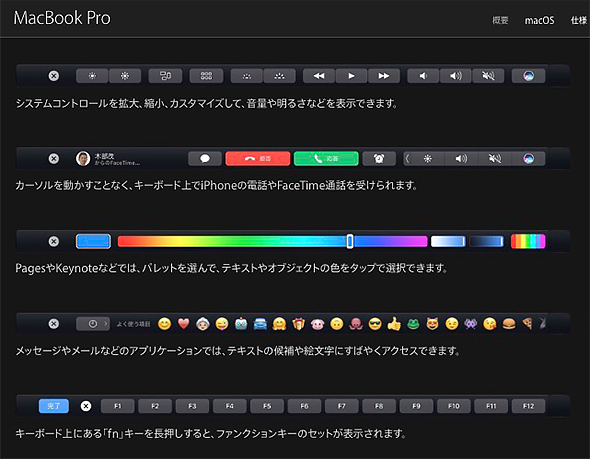Viewport: 590px width, 459px height.
Task: Expand the collapsed control strip chevron
Action: click(x=407, y=159)
